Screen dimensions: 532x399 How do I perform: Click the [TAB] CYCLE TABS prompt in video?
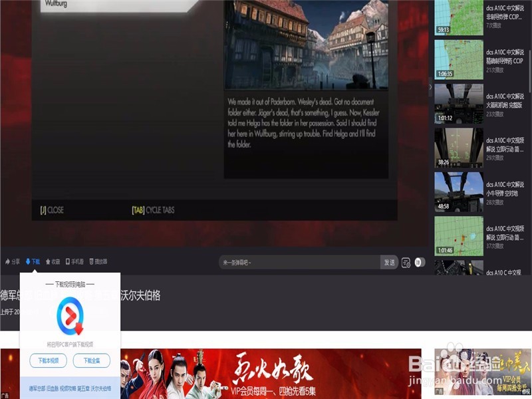pos(153,210)
